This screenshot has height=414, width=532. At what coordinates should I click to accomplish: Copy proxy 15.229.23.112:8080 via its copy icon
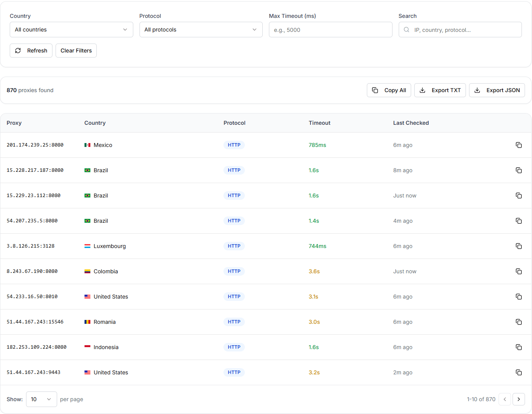pyautogui.click(x=518, y=196)
